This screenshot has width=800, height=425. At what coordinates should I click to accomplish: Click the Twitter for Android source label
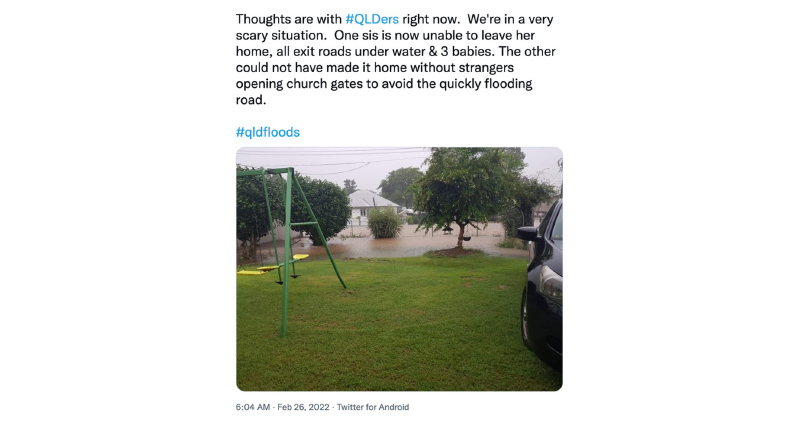click(372, 407)
